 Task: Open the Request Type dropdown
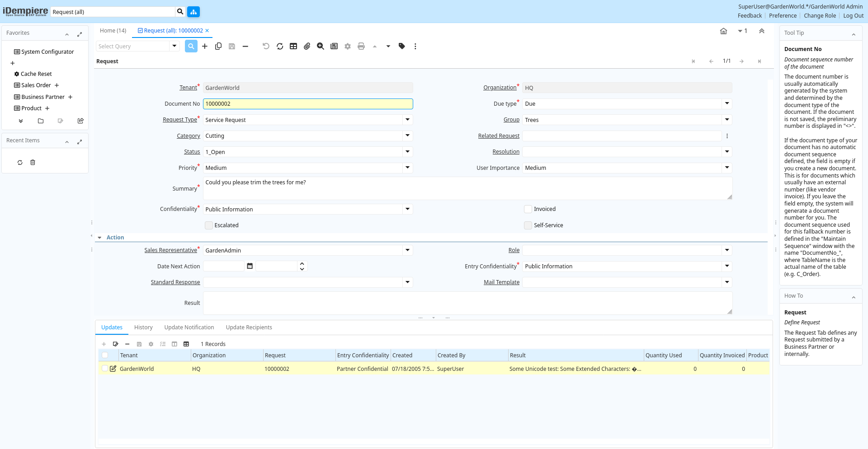(x=408, y=120)
